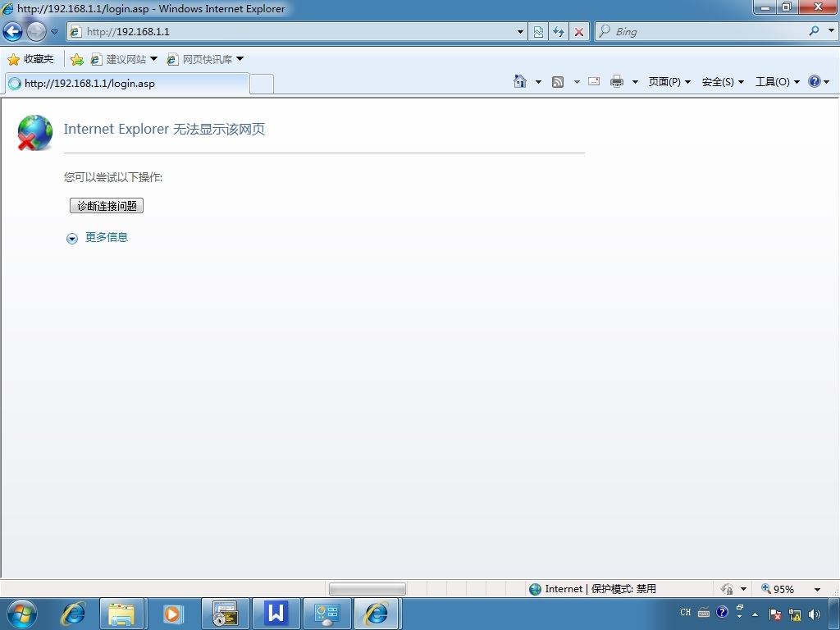Click the RSS feeds icon

click(558, 82)
